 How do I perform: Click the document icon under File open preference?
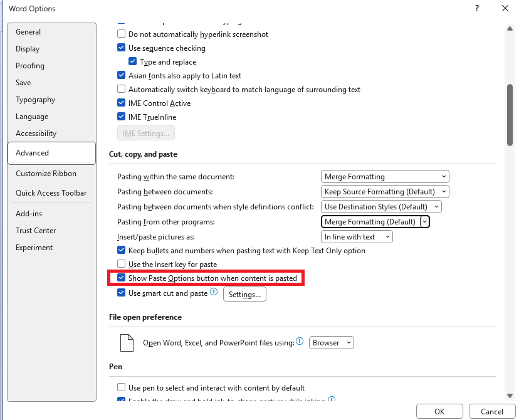pos(126,342)
